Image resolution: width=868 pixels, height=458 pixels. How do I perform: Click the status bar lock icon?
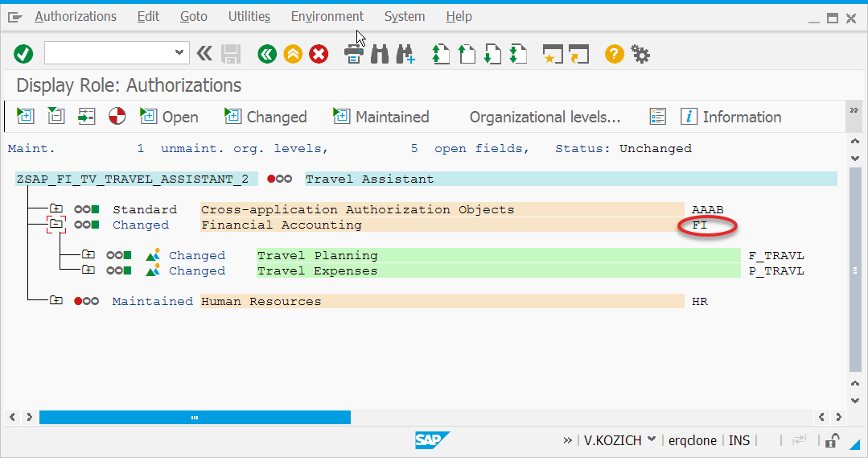(832, 440)
